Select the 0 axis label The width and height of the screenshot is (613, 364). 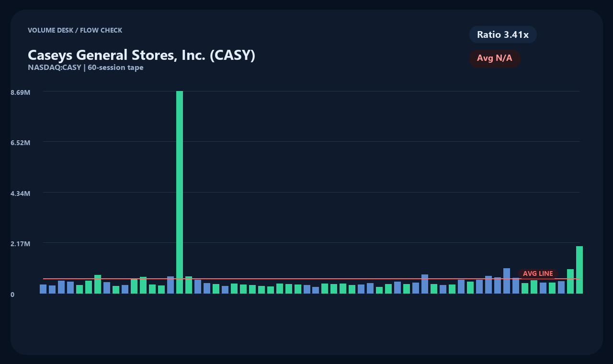(x=12, y=295)
